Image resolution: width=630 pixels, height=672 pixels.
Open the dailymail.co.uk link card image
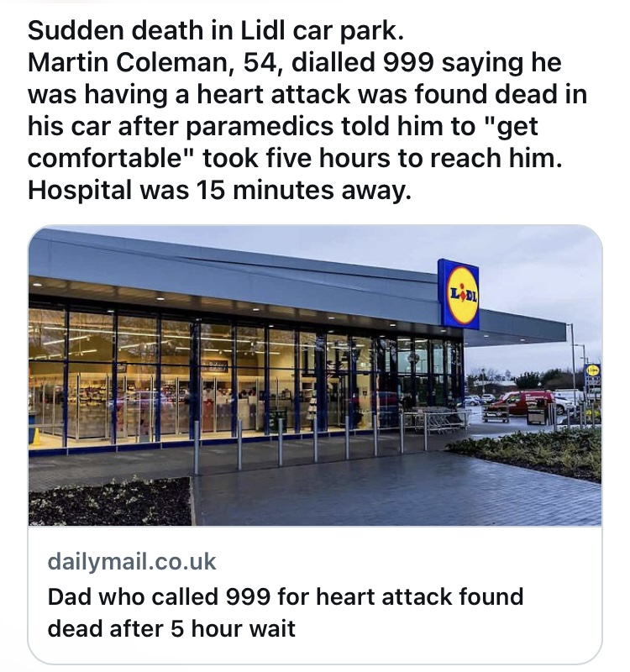tap(315, 375)
